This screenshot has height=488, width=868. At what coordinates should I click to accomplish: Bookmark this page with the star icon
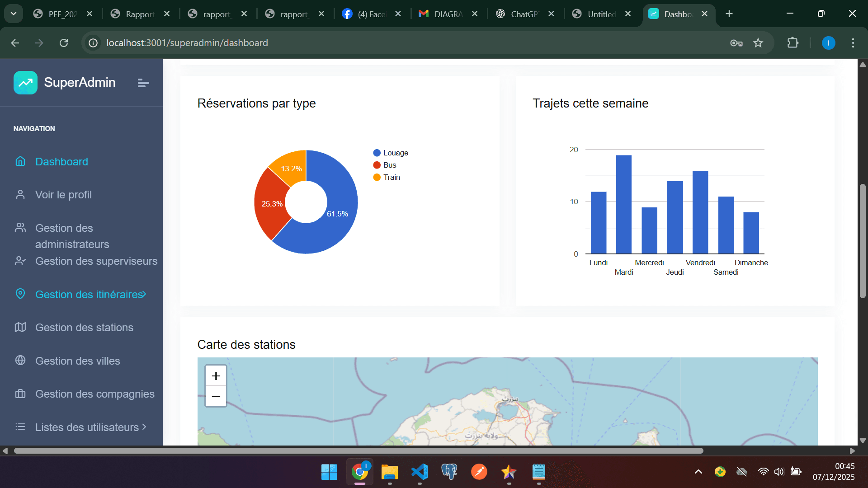coord(758,43)
